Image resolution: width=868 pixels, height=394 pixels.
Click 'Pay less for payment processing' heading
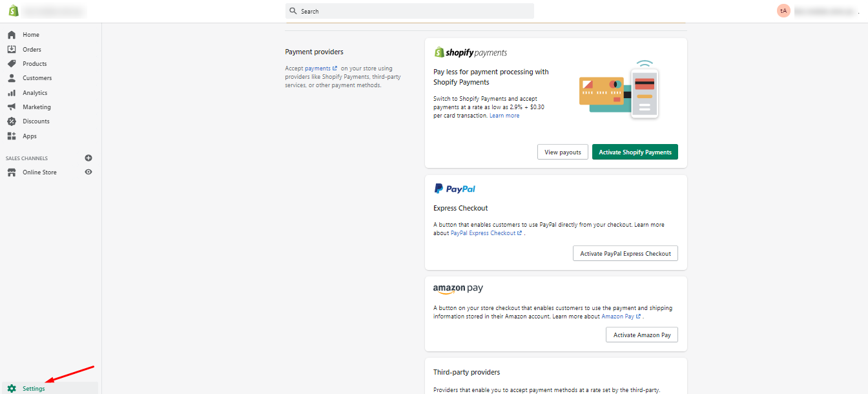[x=491, y=77]
